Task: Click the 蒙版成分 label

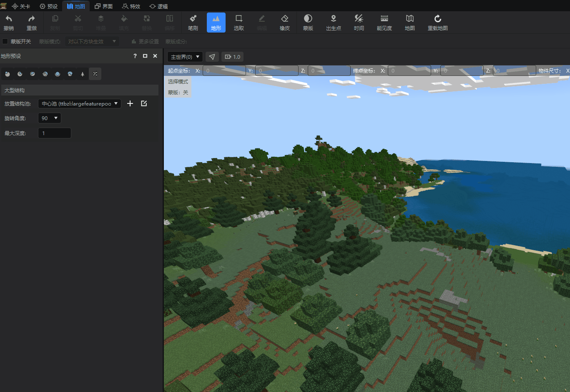Action: point(176,41)
